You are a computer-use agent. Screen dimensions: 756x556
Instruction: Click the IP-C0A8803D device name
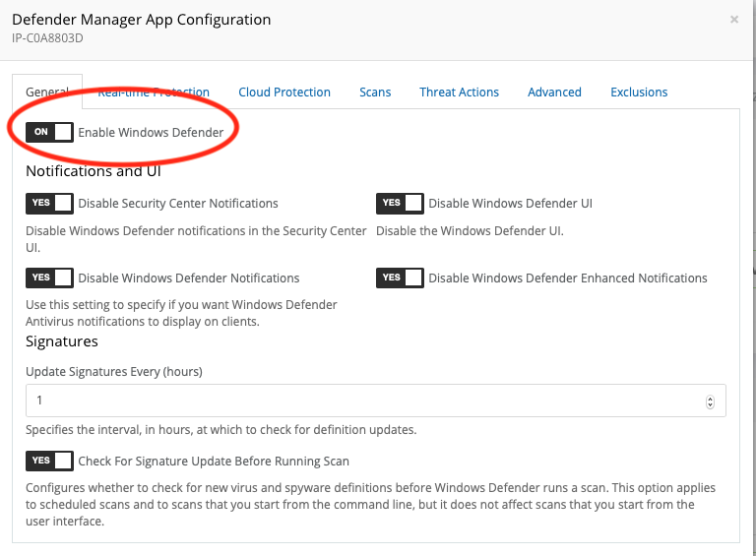[47, 38]
